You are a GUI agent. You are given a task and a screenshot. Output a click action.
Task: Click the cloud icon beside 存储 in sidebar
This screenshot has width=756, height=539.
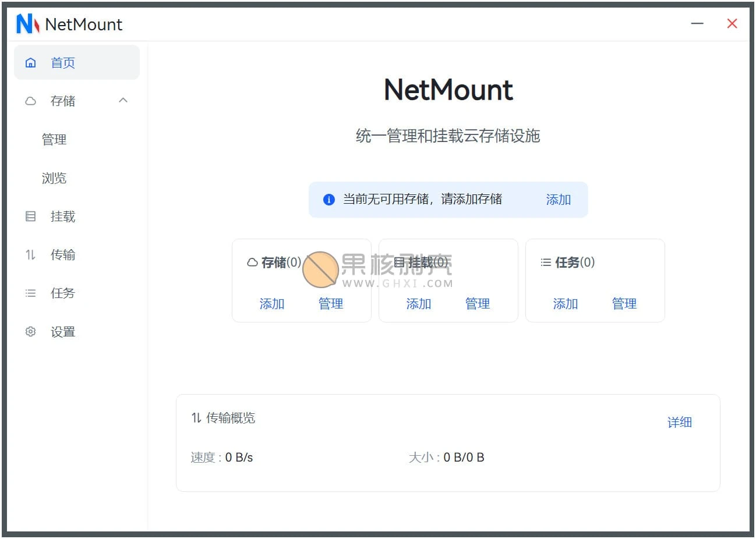point(31,101)
